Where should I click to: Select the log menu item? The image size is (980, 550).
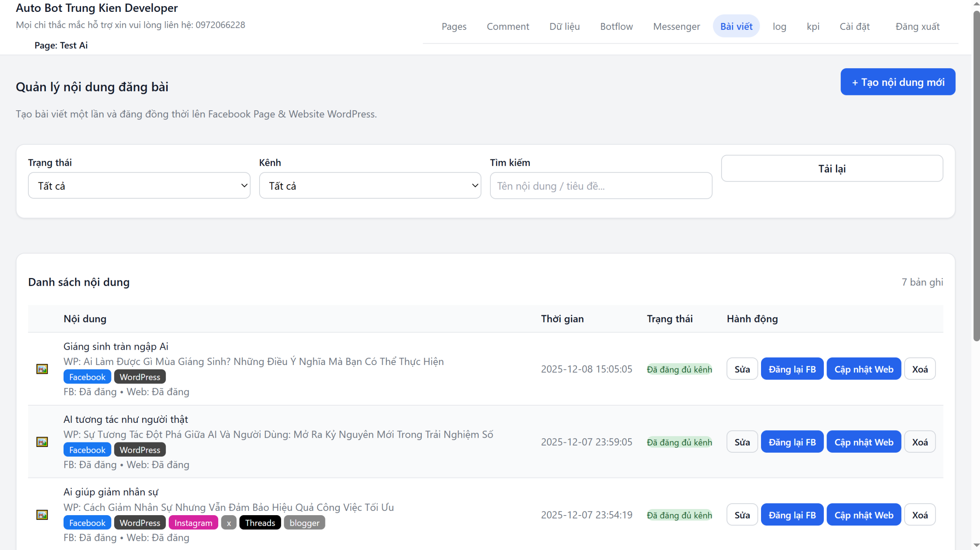point(779,26)
